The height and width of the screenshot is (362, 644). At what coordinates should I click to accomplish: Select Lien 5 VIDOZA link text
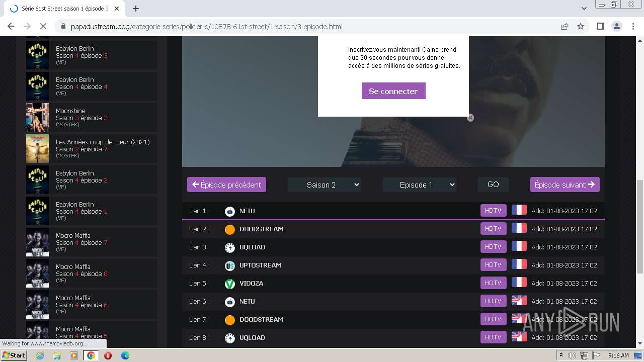(x=251, y=283)
